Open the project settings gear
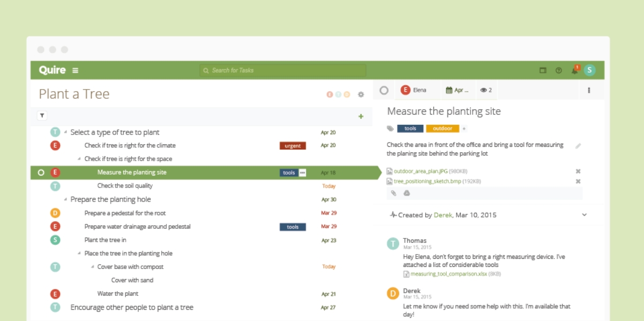The image size is (644, 321). 361,94
